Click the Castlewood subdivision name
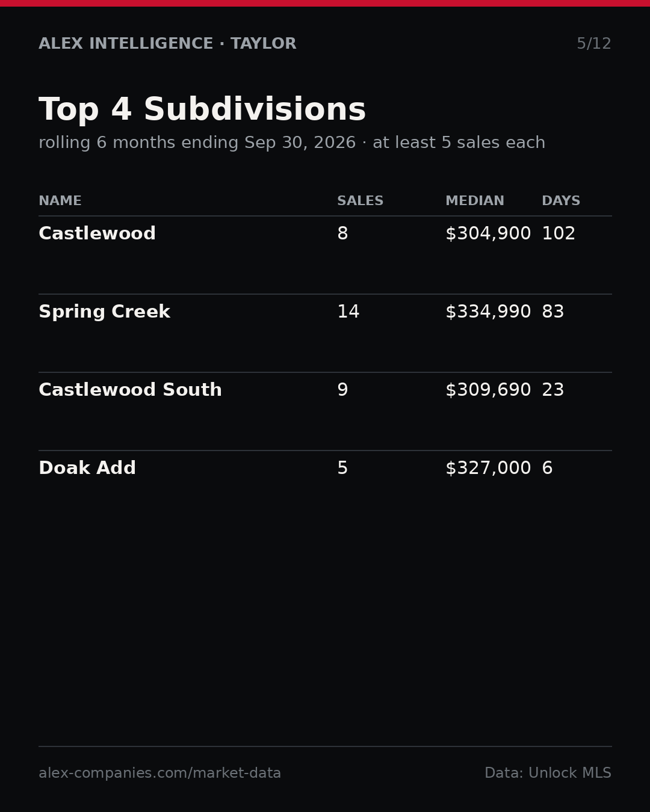This screenshot has width=650, height=812. pyautogui.click(x=97, y=234)
